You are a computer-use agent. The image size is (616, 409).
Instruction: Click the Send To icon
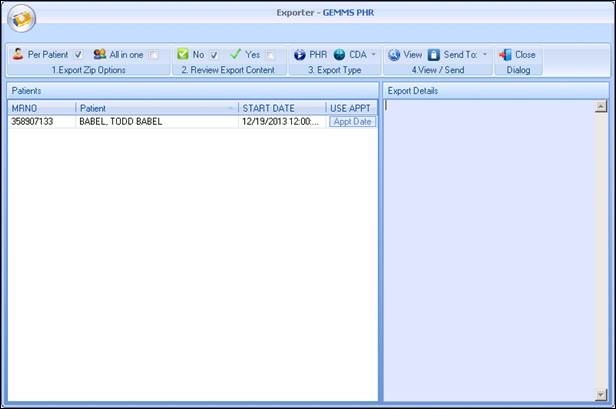tap(434, 55)
